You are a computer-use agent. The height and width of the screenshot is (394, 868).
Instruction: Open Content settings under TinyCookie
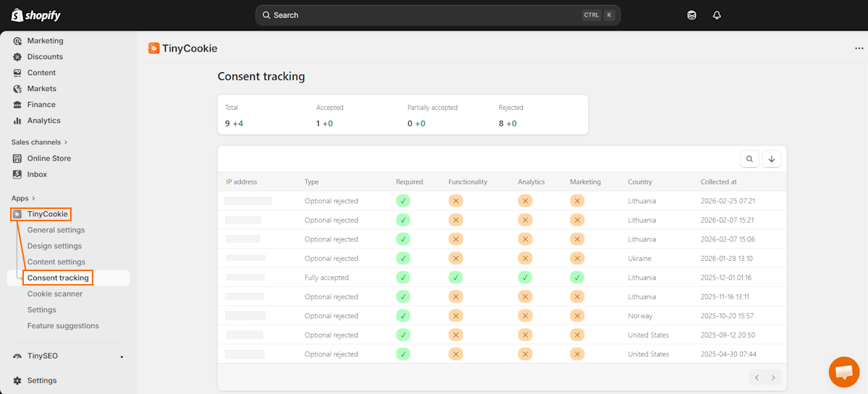coord(56,262)
